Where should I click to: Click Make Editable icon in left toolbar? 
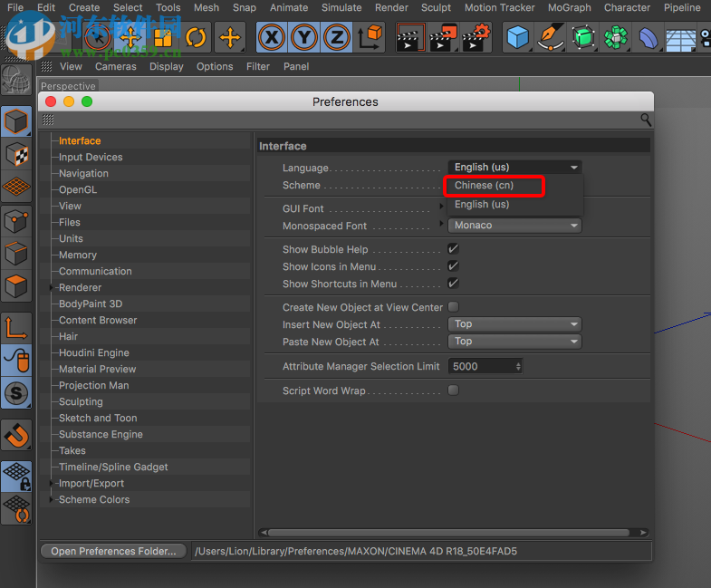click(x=16, y=80)
